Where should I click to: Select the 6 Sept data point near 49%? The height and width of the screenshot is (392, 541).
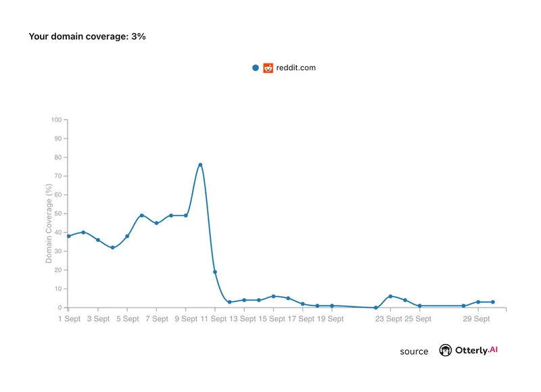(x=142, y=216)
